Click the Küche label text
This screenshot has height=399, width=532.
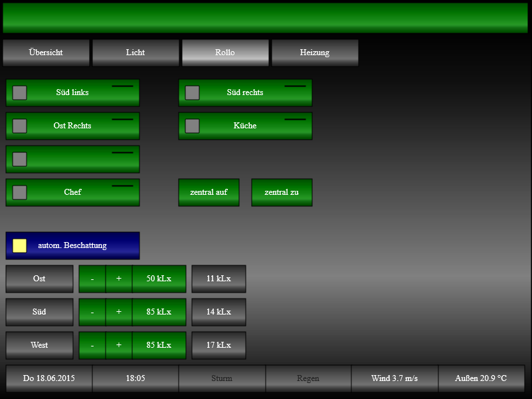point(245,126)
